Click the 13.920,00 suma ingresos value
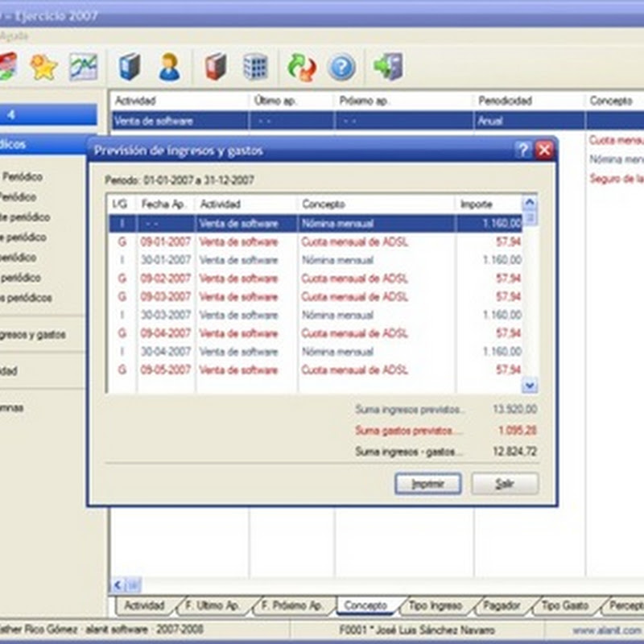This screenshot has width=644, height=644. [x=514, y=409]
